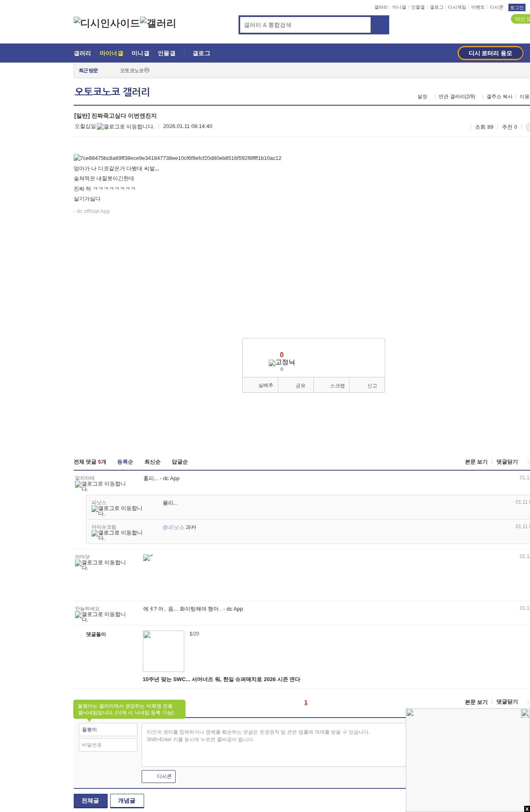Open the gallog icon next to 오칠십일
530x812 pixels.
click(x=125, y=127)
